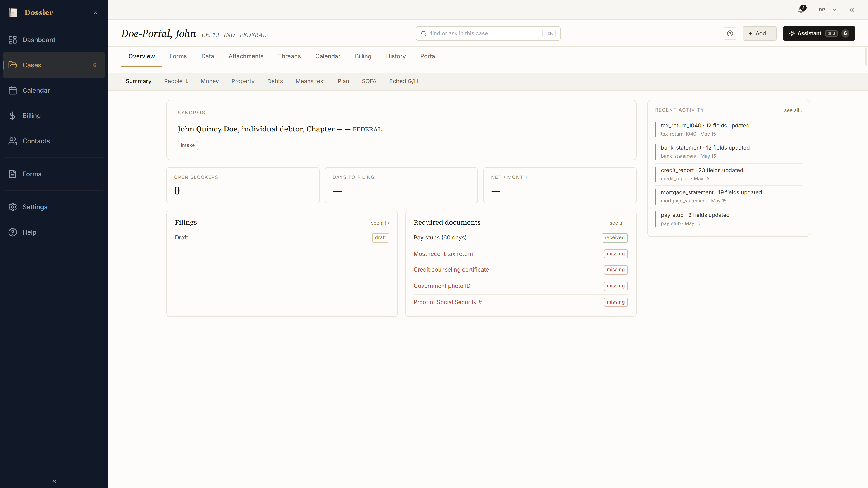Screen dimensions: 868x488
Task: Select the Plan sub-tab
Action: [343, 81]
